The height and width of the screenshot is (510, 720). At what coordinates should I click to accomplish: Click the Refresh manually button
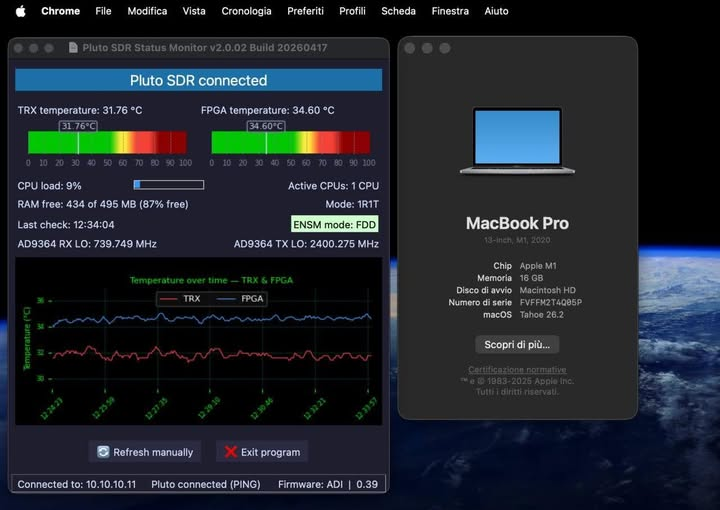coord(145,452)
